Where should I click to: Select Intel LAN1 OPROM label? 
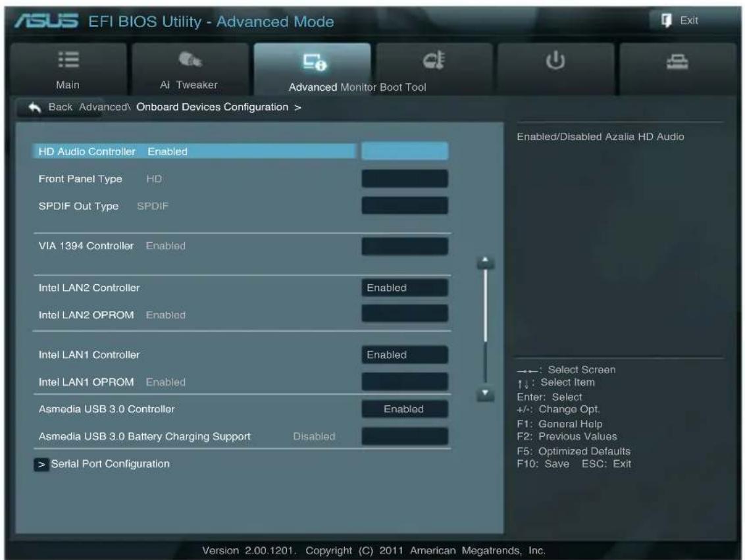[x=86, y=382]
